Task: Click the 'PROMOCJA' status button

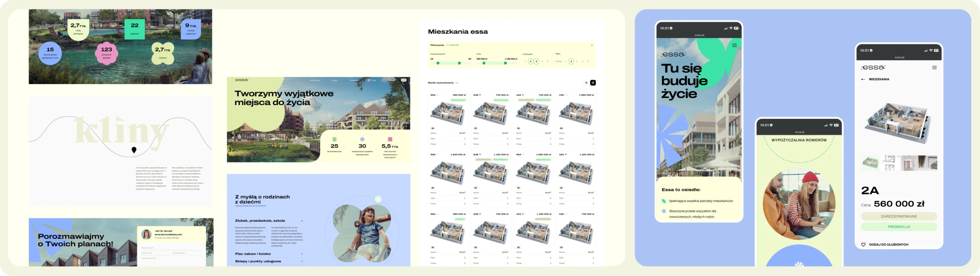Action: (x=899, y=227)
